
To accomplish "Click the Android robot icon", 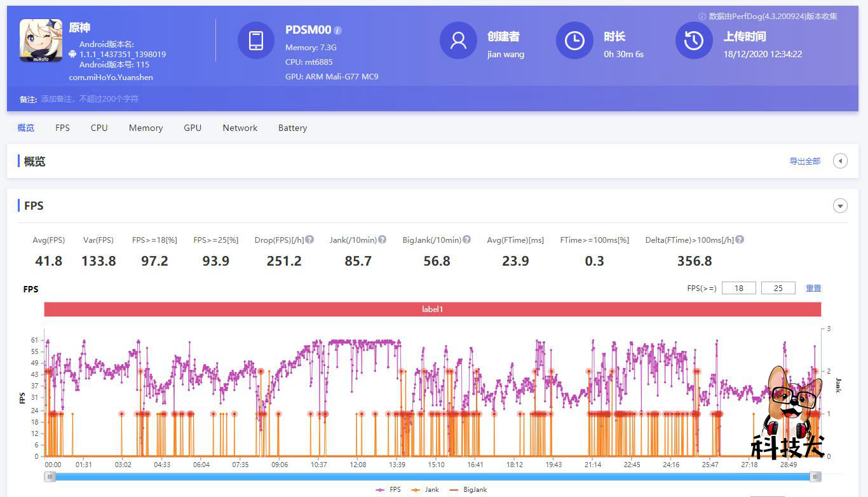I will (72, 55).
